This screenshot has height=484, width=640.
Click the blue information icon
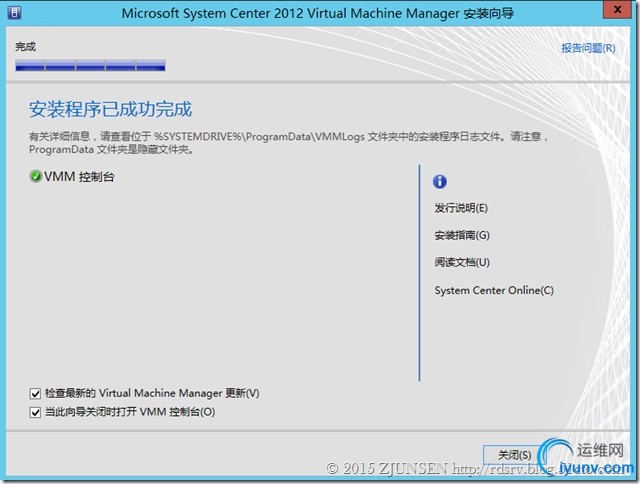coord(440,182)
